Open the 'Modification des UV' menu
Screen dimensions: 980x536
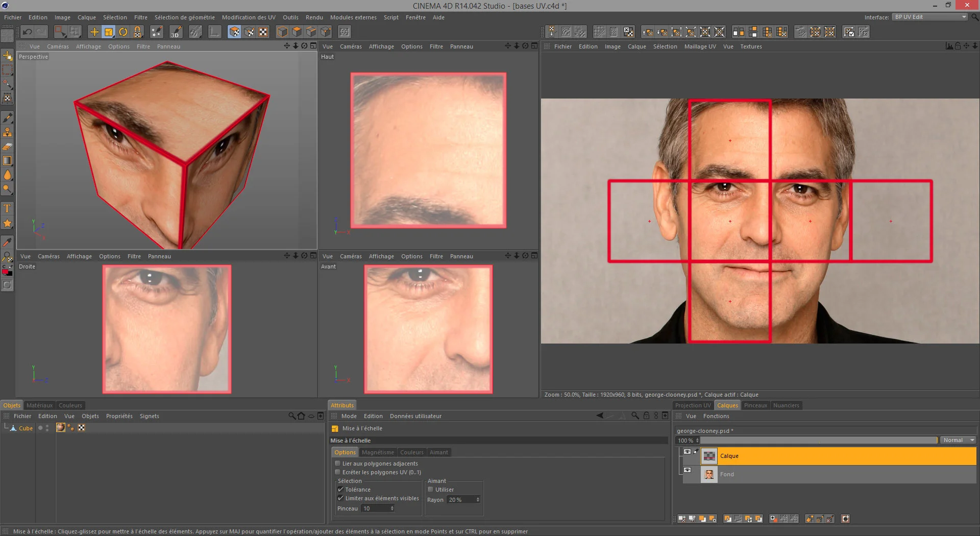coord(249,17)
